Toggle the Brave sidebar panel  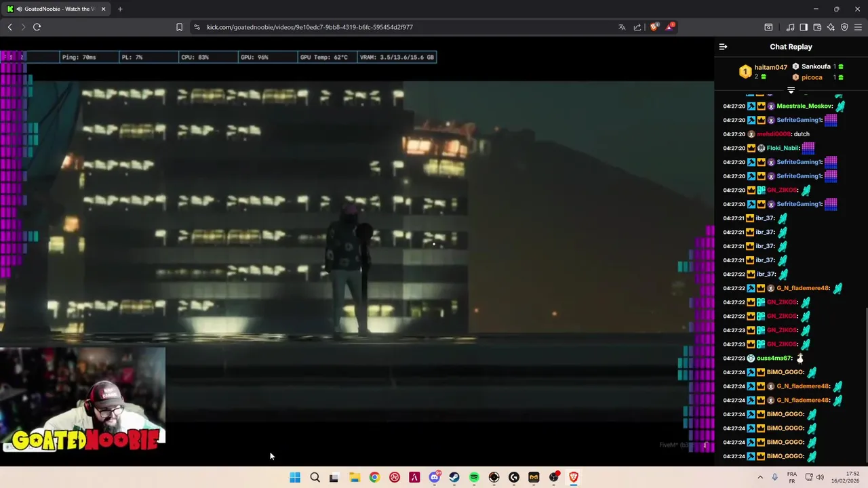804,27
